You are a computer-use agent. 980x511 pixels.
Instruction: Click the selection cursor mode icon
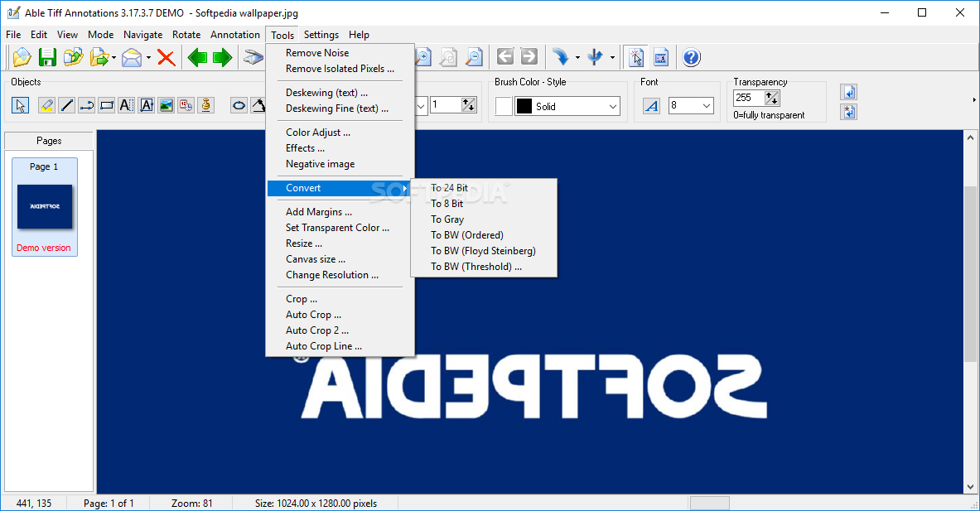[636, 57]
